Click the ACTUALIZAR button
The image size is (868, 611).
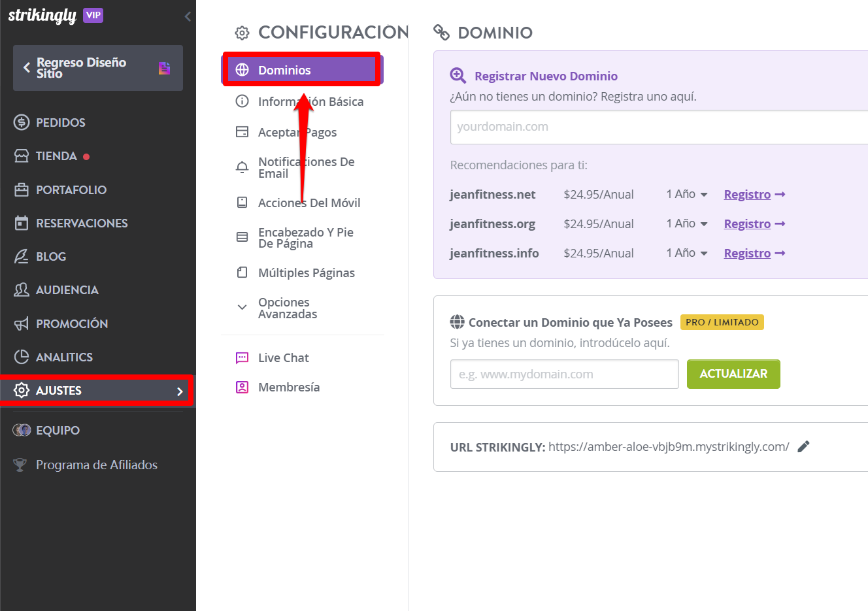(x=733, y=374)
